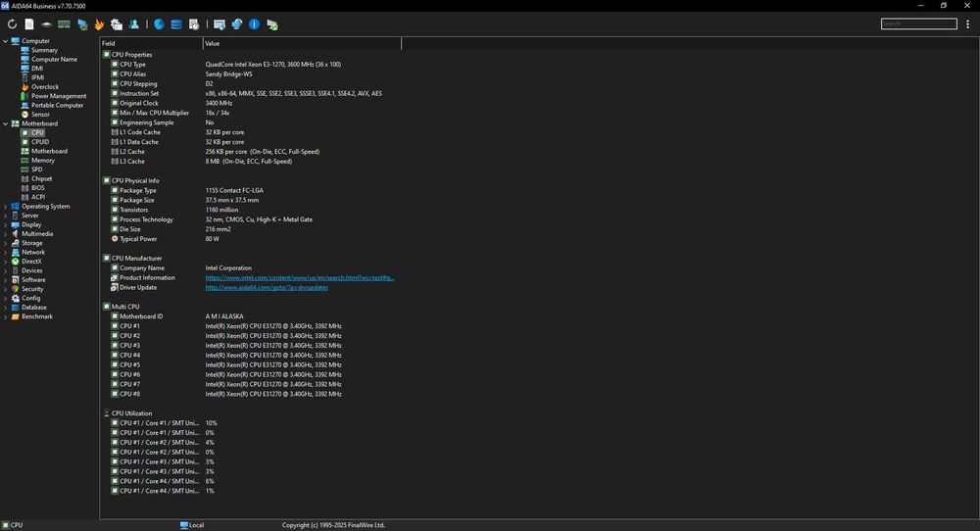The image size is (980, 531).
Task: Click the gear with windows toolbar icon
Action: coord(117,24)
